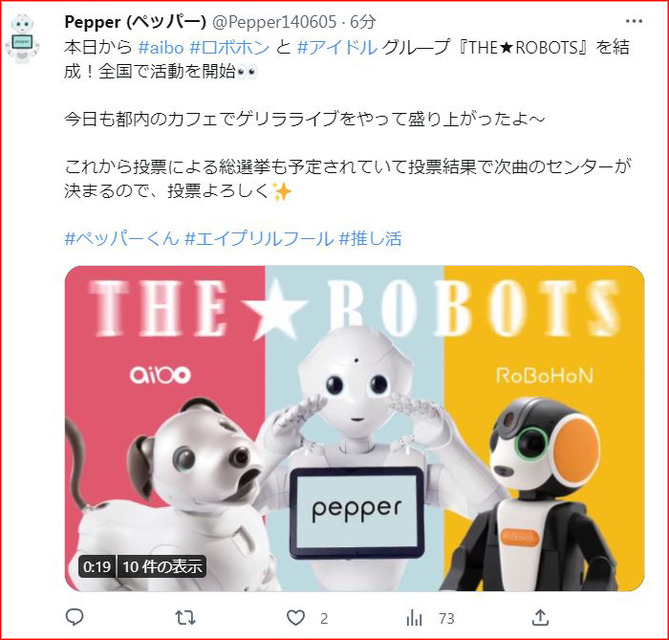Open the #ペッパーくん hashtag
Image resolution: width=669 pixels, height=640 pixels.
[x=122, y=239]
